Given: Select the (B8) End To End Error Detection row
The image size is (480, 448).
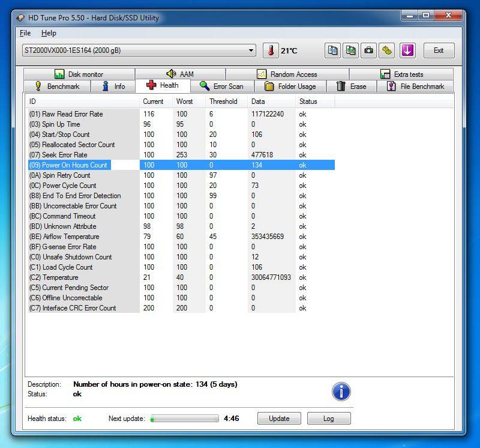Looking at the screenshot, I should pyautogui.click(x=181, y=196).
